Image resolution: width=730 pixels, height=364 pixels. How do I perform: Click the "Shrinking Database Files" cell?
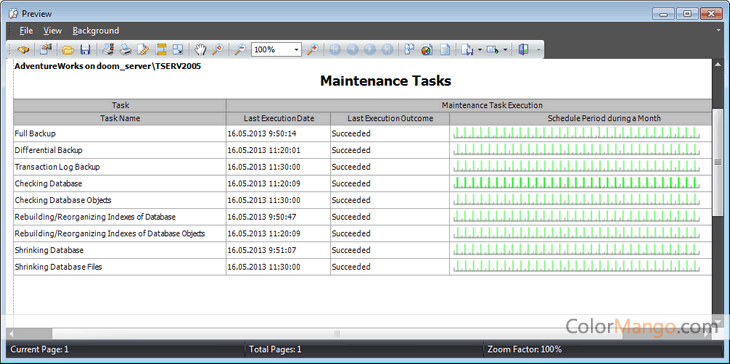(120, 267)
